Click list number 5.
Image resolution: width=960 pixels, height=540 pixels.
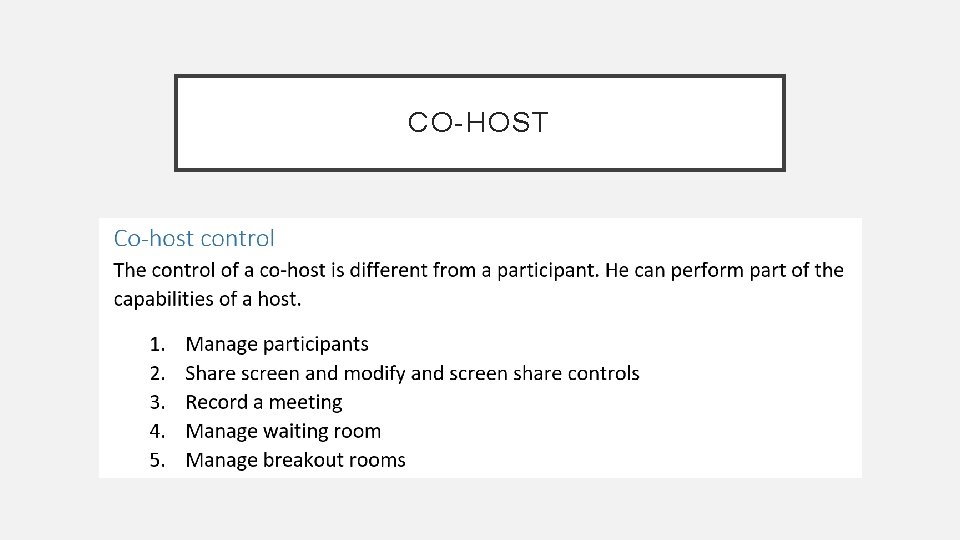tap(157, 460)
